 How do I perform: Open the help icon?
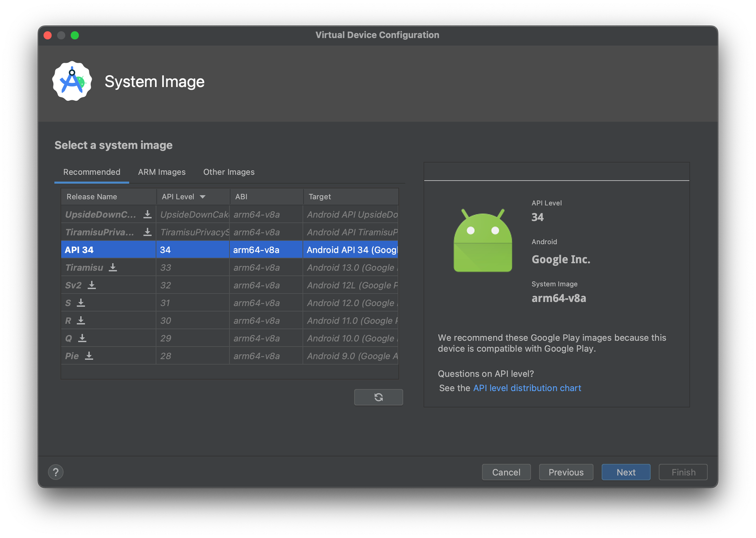(x=56, y=472)
